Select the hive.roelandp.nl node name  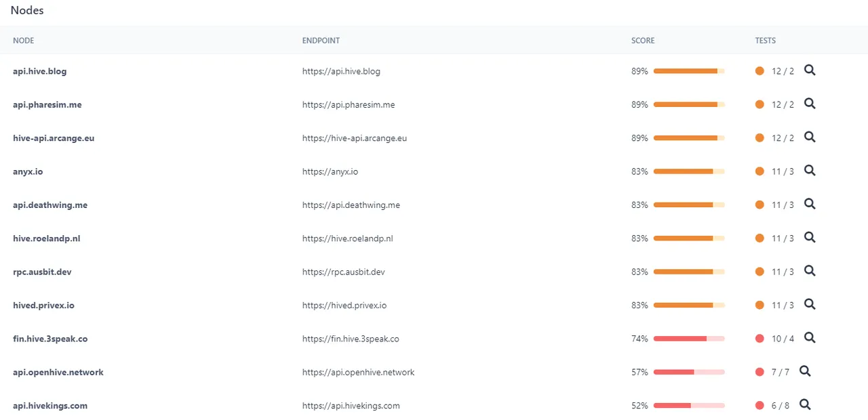(x=47, y=238)
